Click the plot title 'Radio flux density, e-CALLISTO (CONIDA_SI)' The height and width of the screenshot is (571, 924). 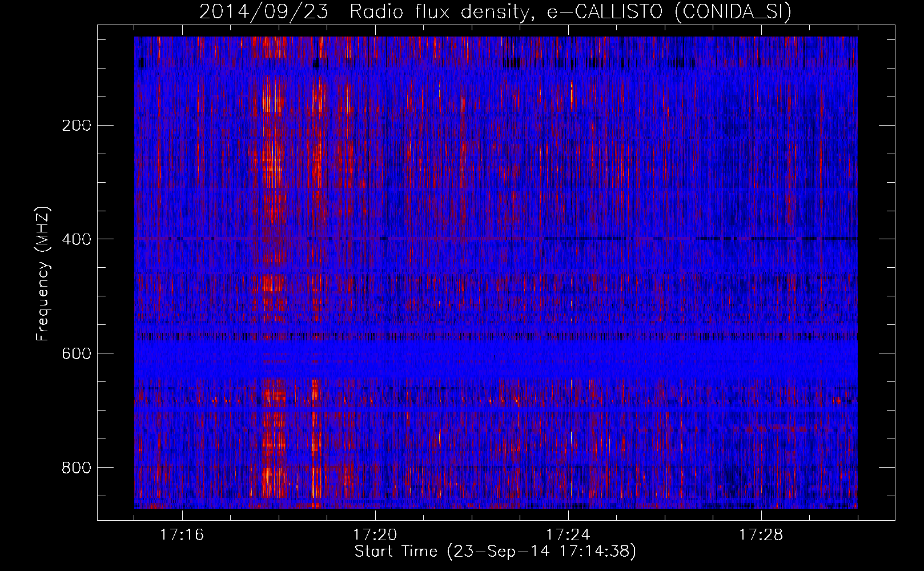[571, 11]
